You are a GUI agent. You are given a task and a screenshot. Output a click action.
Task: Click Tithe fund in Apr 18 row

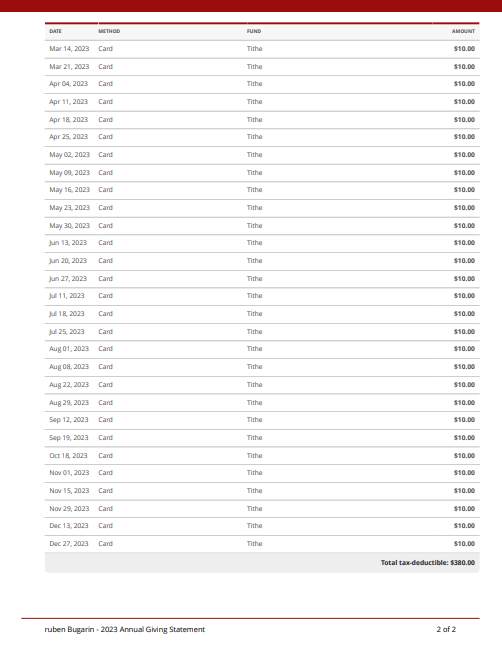click(255, 120)
